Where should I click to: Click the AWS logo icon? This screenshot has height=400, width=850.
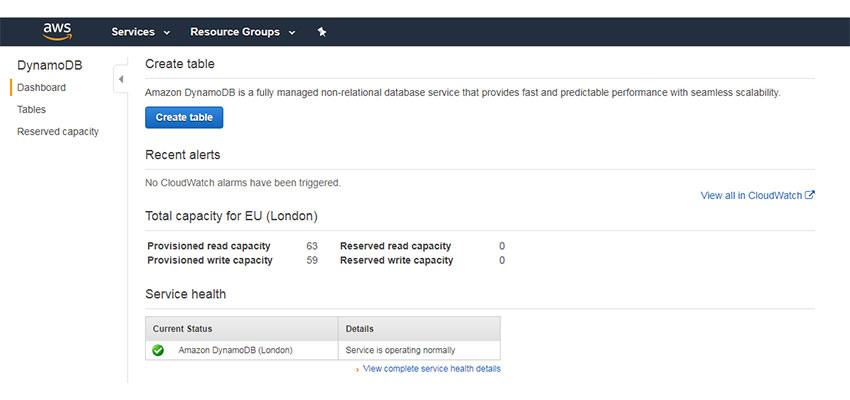click(57, 31)
